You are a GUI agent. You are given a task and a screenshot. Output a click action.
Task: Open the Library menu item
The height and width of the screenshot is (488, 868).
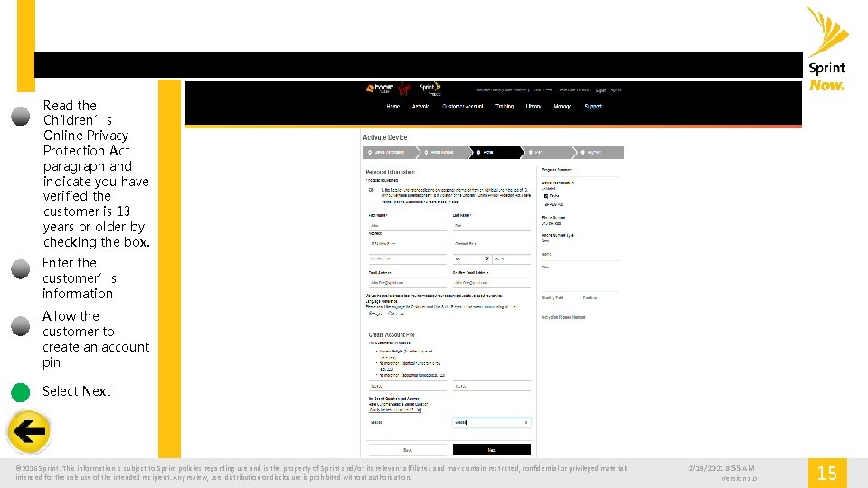533,107
